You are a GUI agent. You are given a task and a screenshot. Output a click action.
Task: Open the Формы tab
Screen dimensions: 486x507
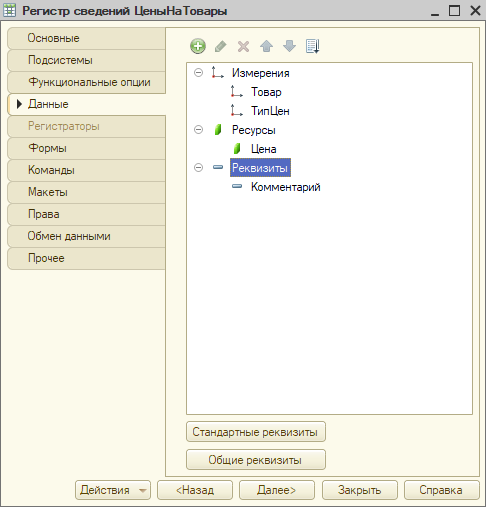pyautogui.click(x=87, y=148)
